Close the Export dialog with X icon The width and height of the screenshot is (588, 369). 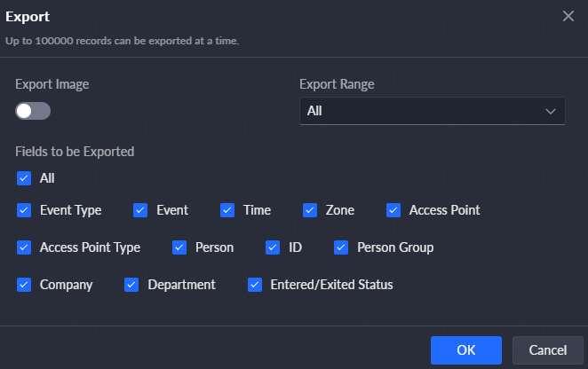[568, 16]
